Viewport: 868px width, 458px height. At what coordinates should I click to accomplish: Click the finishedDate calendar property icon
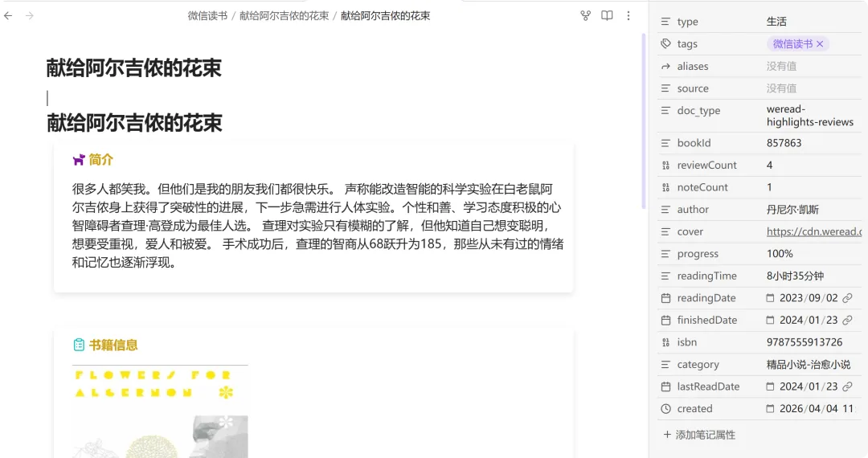(x=665, y=321)
